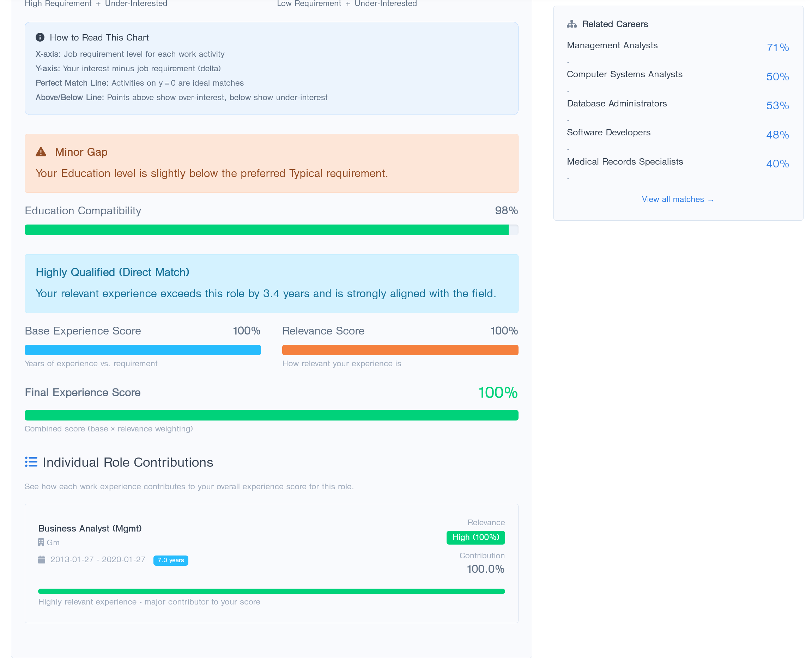Click the 71% match score for Management Analysts
Screen dimensions: 812x669
click(777, 47)
